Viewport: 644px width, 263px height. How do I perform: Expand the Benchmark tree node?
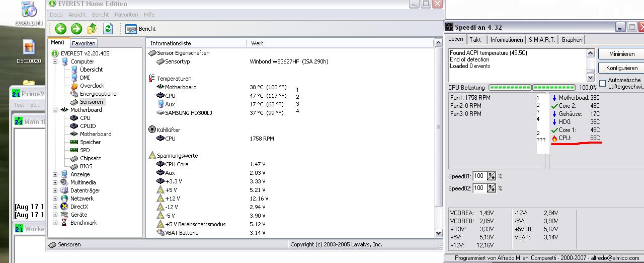click(55, 223)
